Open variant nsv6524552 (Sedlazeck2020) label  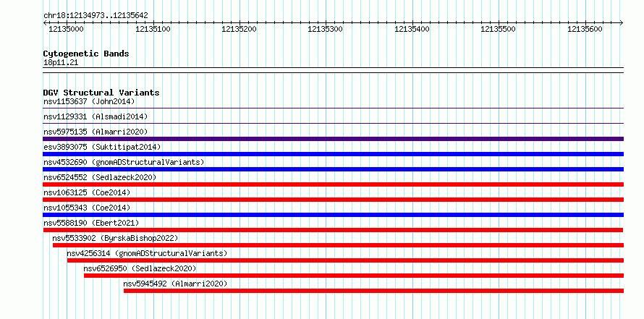(x=100, y=177)
